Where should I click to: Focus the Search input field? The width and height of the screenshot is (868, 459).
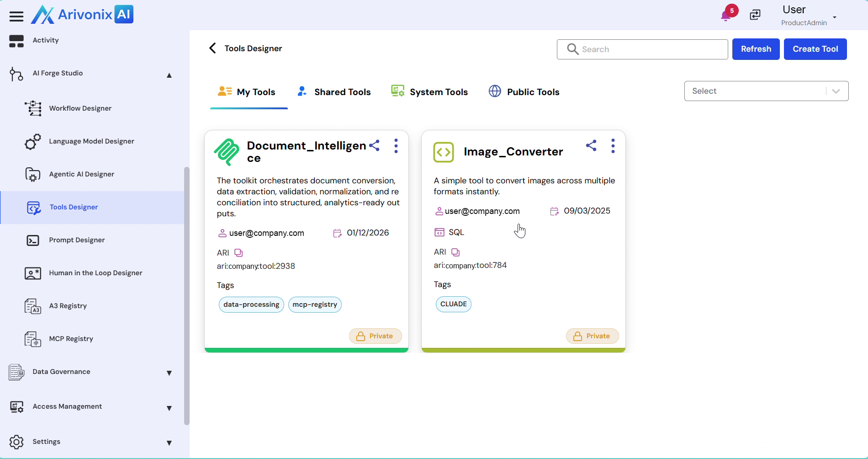pos(649,49)
